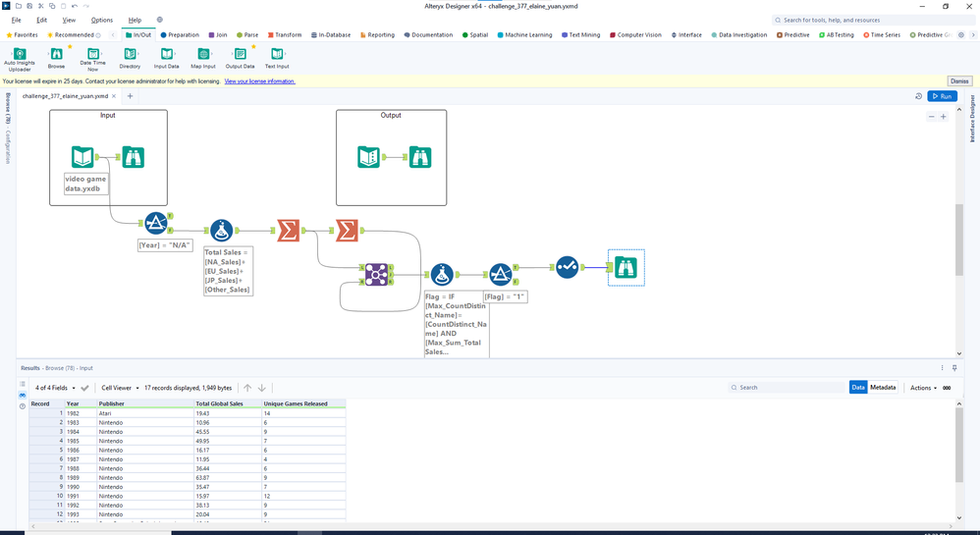Go to next record arrow
This screenshot has width=980, height=535.
[x=262, y=388]
